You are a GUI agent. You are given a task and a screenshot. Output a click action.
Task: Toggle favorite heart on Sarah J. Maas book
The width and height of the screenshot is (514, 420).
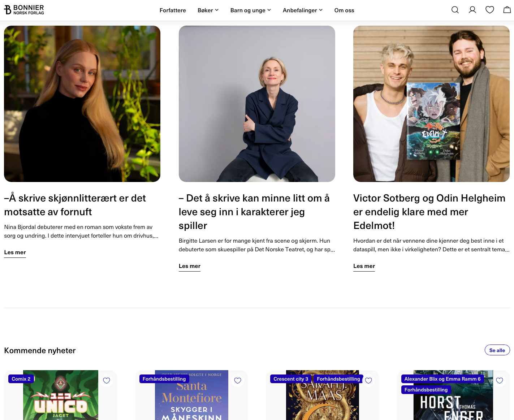click(x=368, y=380)
